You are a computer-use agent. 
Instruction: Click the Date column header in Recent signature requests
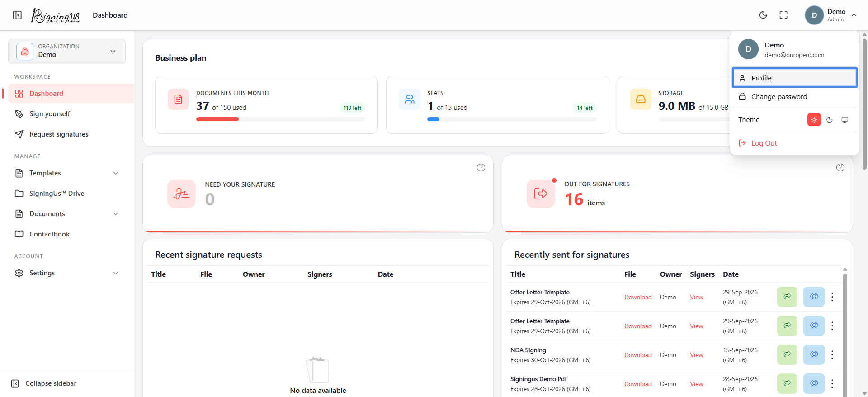pyautogui.click(x=386, y=274)
